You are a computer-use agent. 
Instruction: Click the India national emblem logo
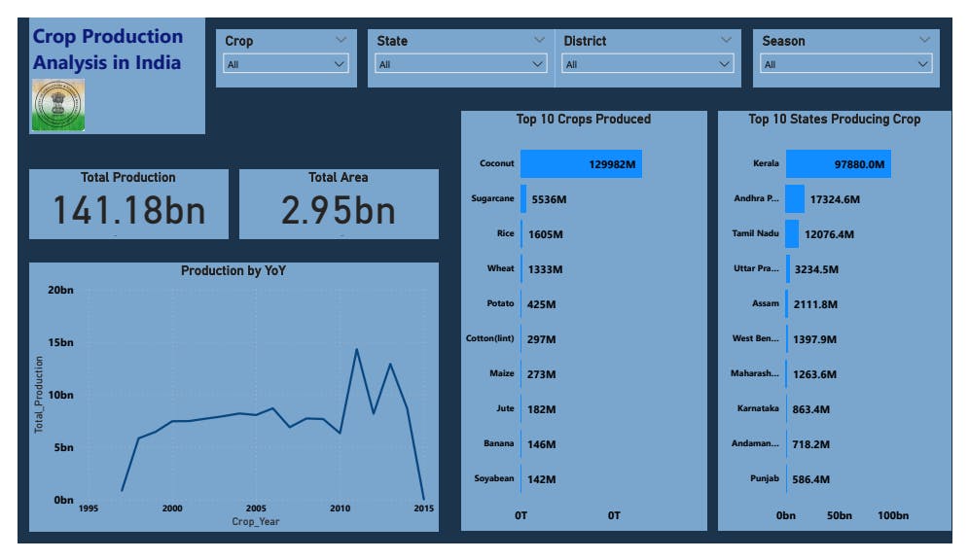point(58,105)
